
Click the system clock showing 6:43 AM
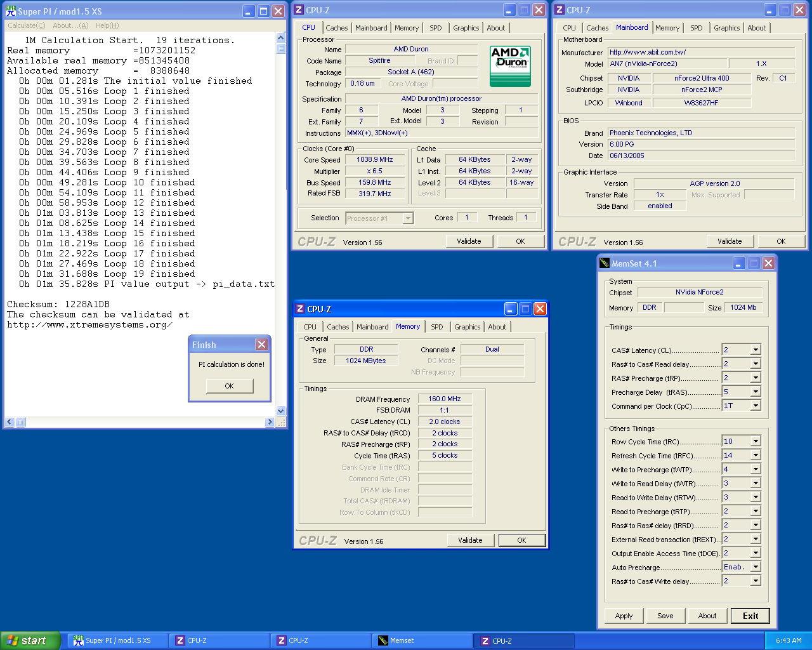[x=789, y=640]
